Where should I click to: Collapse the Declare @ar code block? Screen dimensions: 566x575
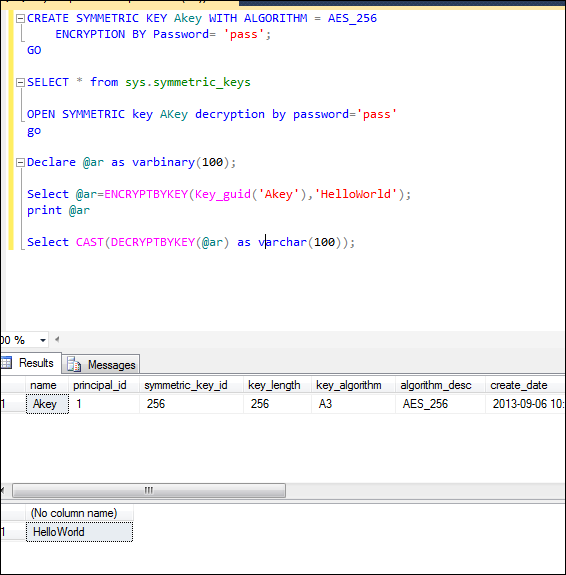point(21,162)
